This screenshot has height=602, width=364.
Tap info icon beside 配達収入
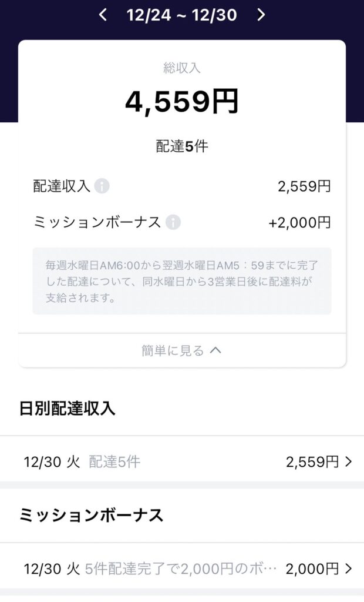pyautogui.click(x=102, y=186)
